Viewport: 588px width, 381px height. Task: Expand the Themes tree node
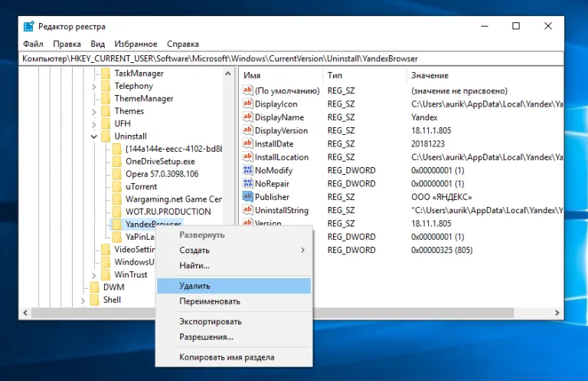tap(93, 112)
